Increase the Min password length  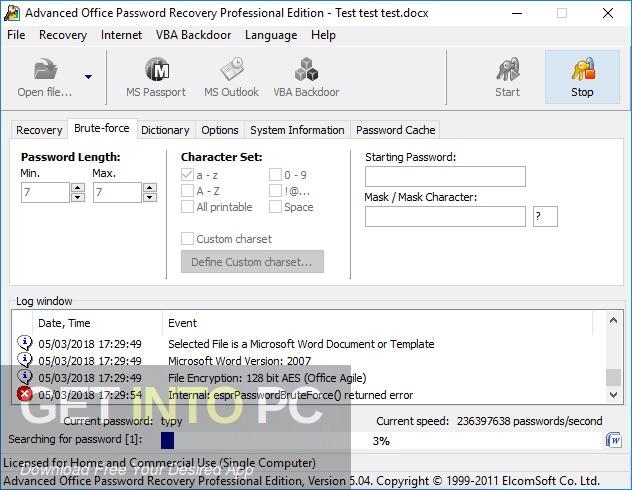[77, 187]
